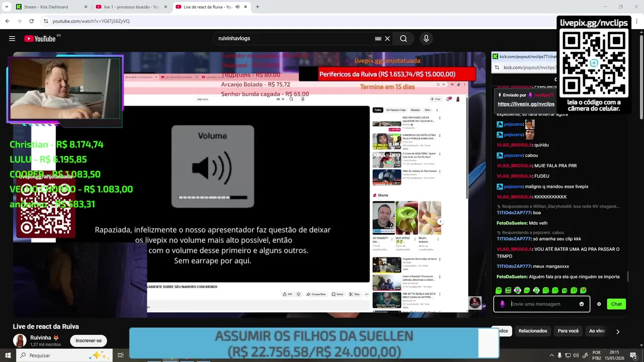Insert the first green blob emote
The image size is (644, 362).
point(499,290)
